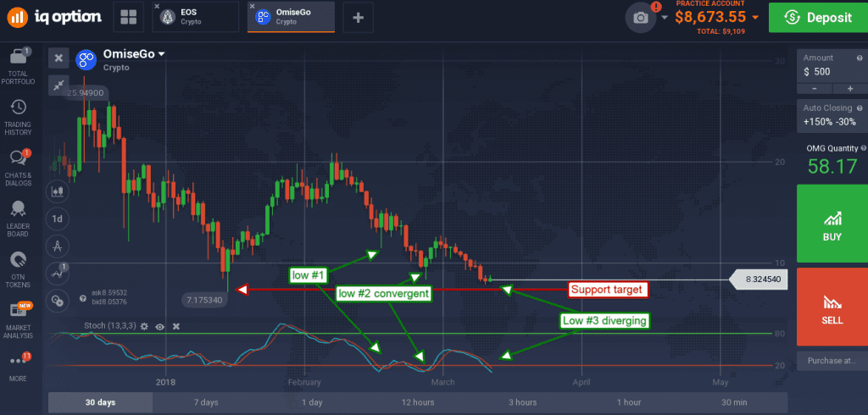Click the OMG Quantity help icon
This screenshot has height=415, width=868.
863,148
